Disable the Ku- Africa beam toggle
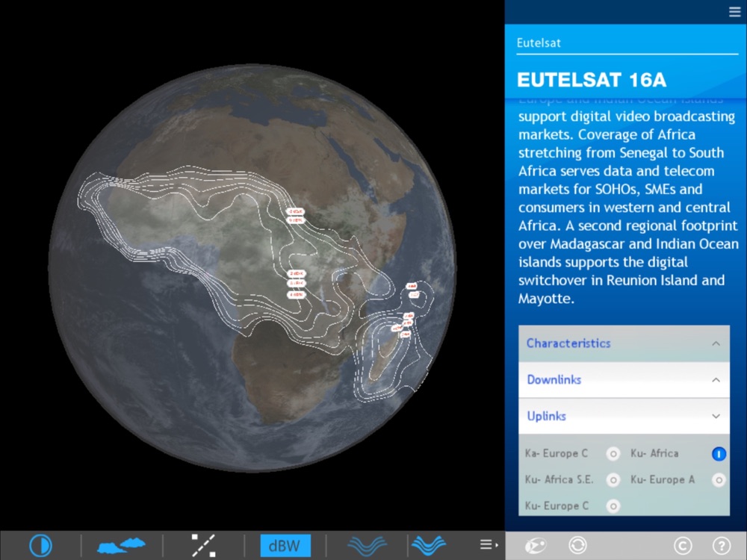This screenshot has height=560, width=747. 719,454
